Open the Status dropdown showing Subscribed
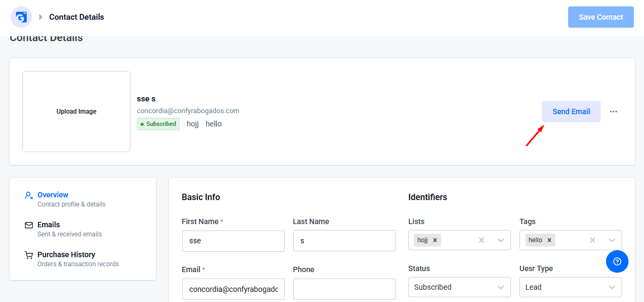 [460, 287]
